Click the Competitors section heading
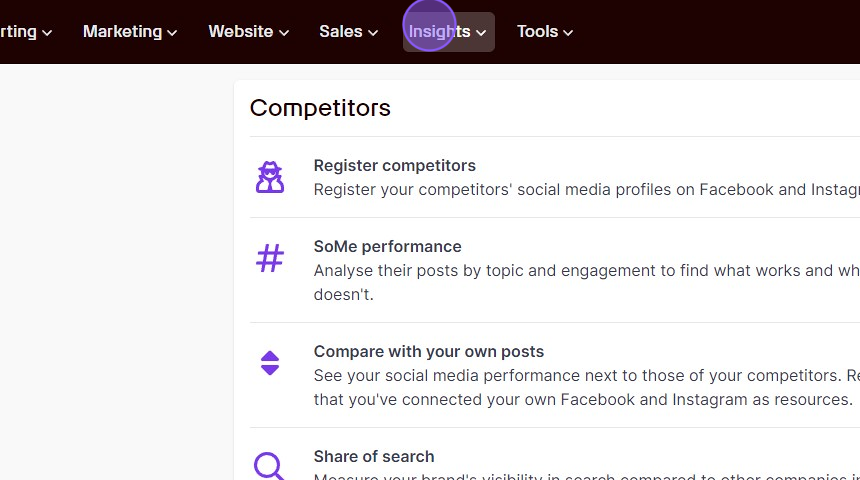Screen dimensions: 860x480 point(320,108)
